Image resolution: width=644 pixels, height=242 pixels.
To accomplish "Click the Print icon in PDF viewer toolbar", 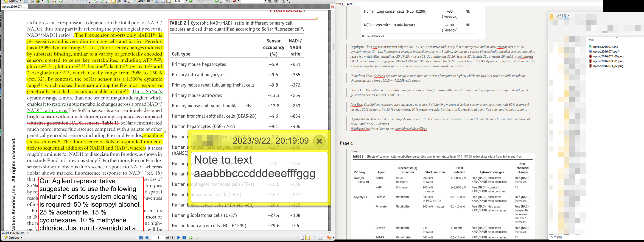I will [x=32, y=1].
